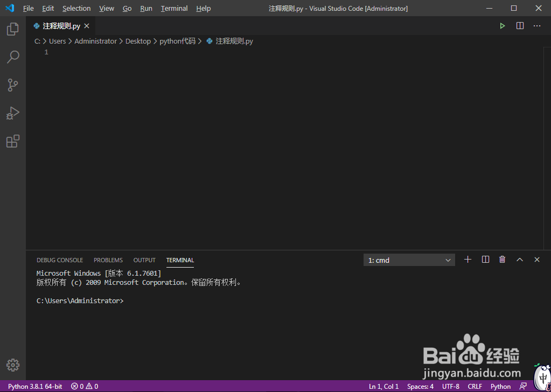Click the 'C:' breadcrumb segment
Image resolution: width=551 pixels, height=392 pixels.
tap(37, 41)
